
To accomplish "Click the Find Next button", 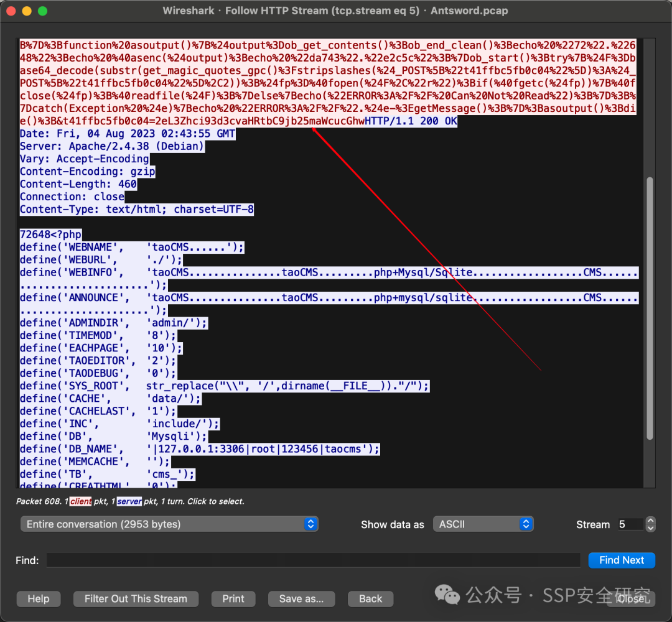I will tap(622, 560).
